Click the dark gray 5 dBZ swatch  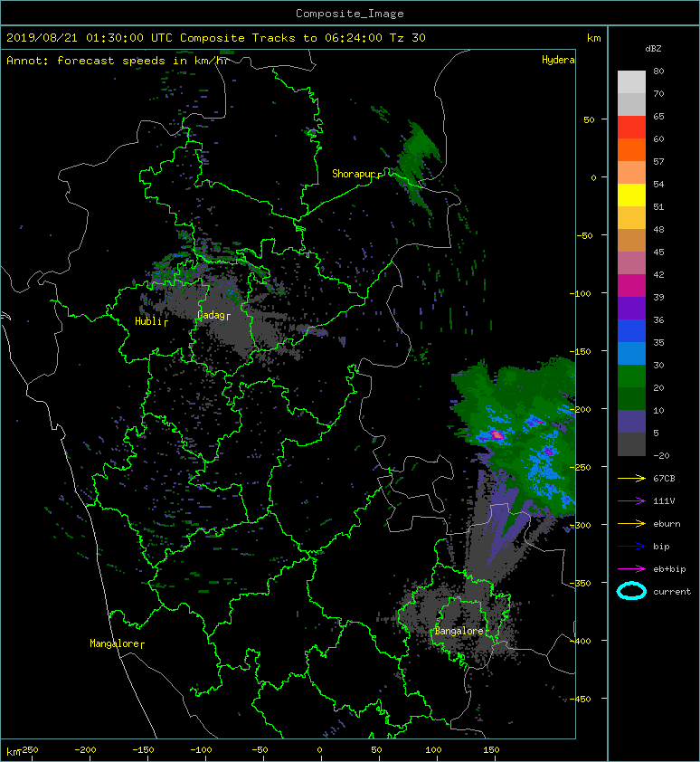(631, 443)
